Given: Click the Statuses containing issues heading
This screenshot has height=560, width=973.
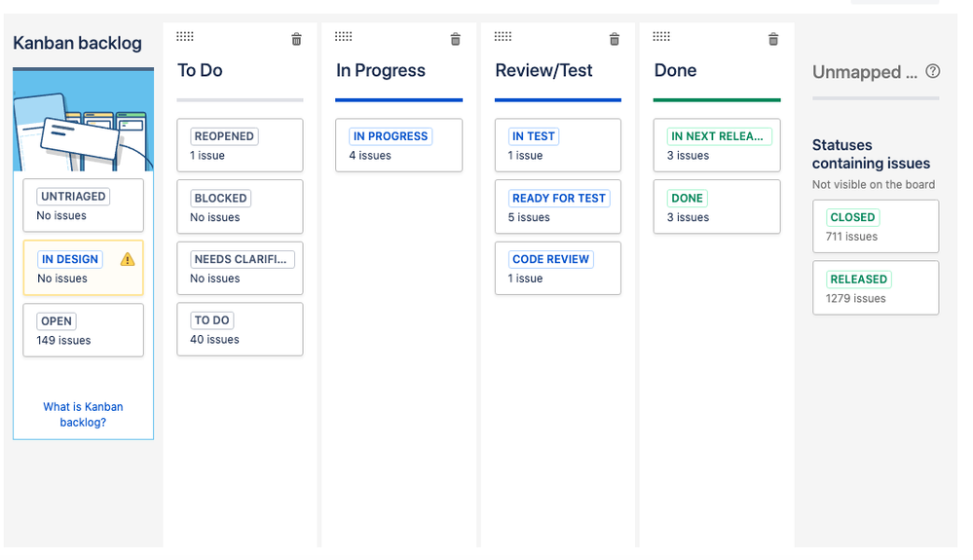Looking at the screenshot, I should [x=872, y=154].
